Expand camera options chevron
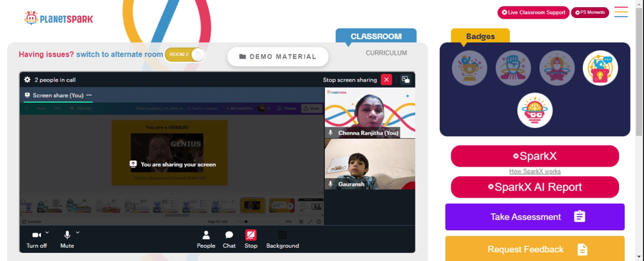The width and height of the screenshot is (644, 261). click(x=47, y=232)
